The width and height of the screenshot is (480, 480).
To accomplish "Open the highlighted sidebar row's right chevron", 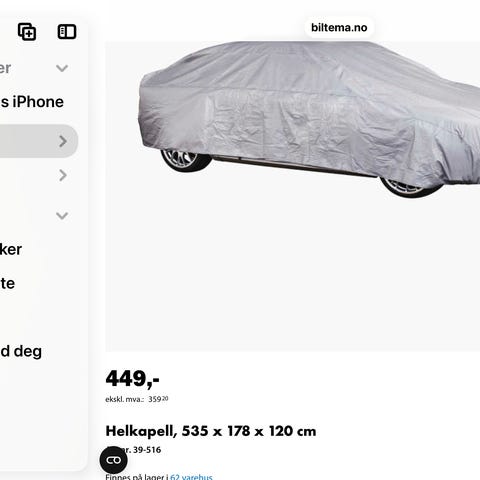I will pos(63,141).
